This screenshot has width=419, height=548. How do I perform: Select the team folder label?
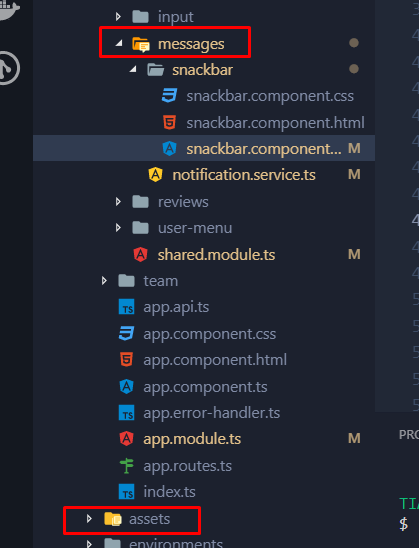(x=161, y=281)
